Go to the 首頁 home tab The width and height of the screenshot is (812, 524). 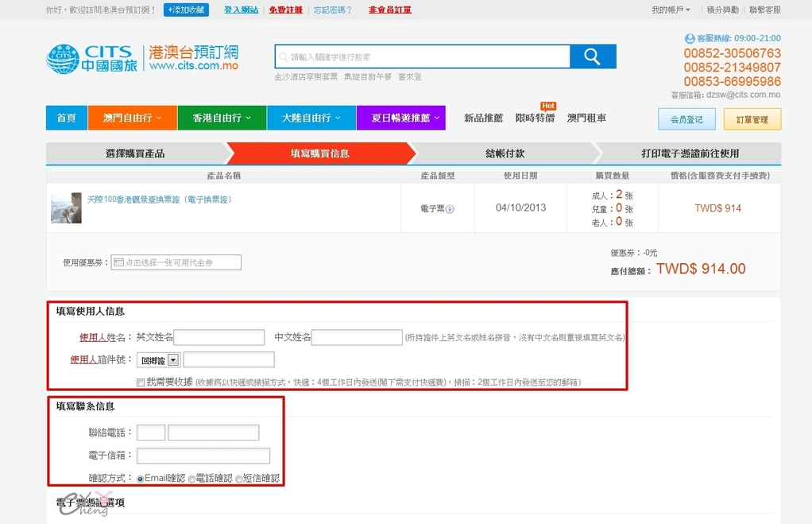[x=67, y=118]
